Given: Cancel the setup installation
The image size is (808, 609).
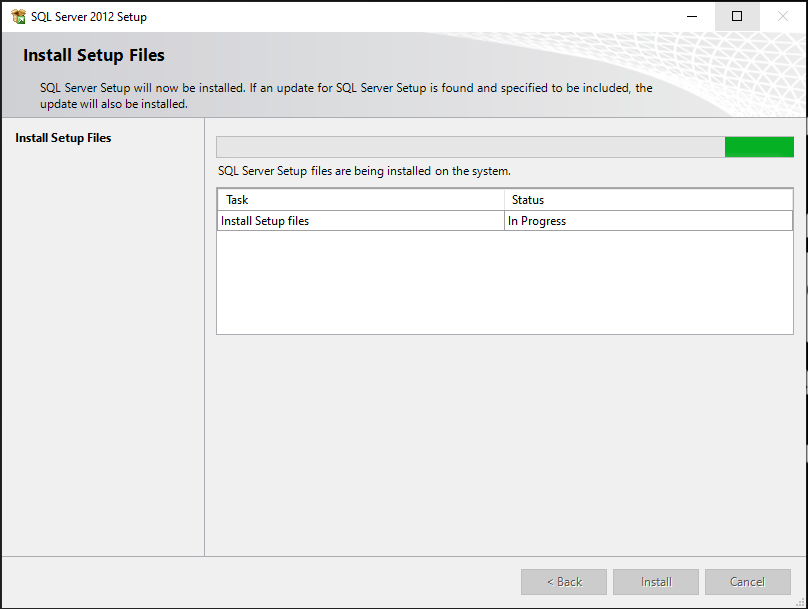Looking at the screenshot, I should (748, 582).
